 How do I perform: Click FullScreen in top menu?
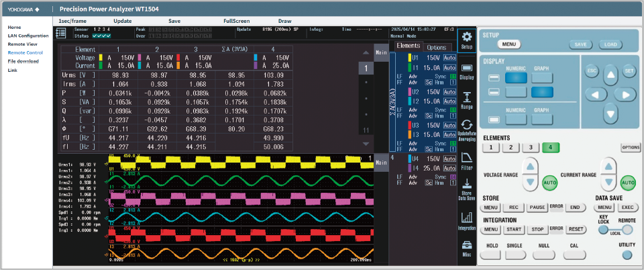tap(237, 21)
